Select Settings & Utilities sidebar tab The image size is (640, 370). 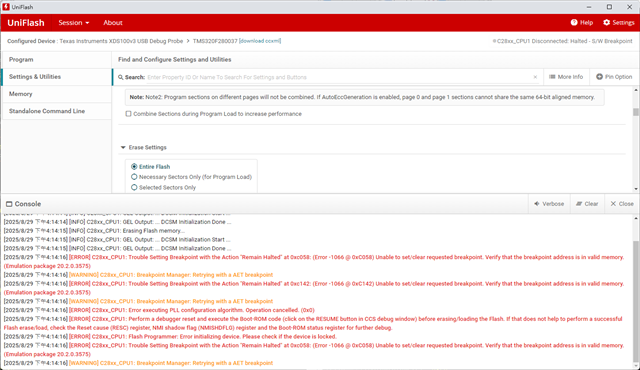point(57,77)
